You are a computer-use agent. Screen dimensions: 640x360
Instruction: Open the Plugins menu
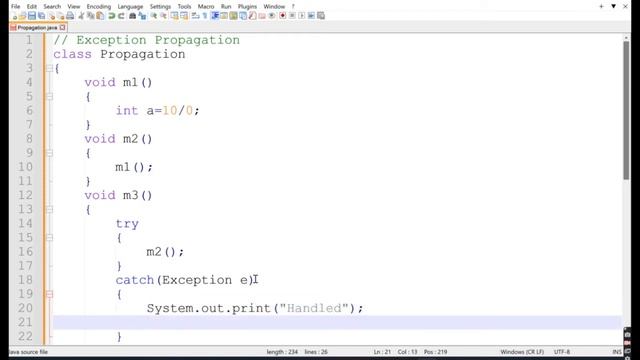247,7
